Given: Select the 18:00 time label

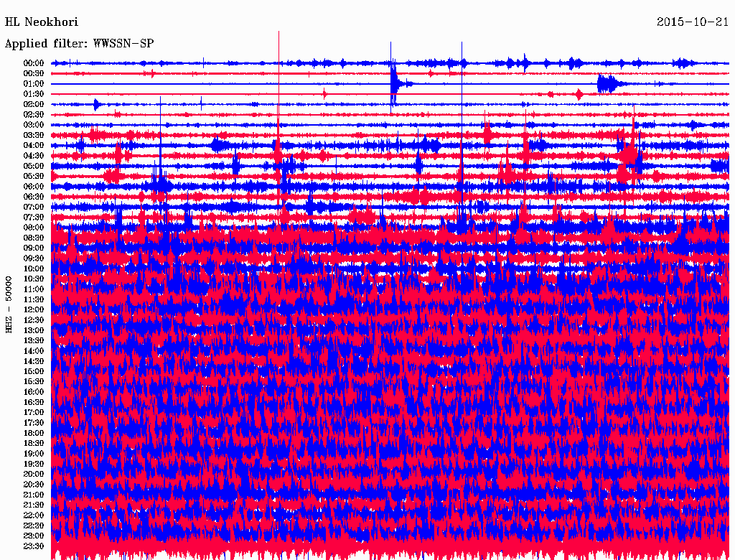Looking at the screenshot, I should (34, 433).
